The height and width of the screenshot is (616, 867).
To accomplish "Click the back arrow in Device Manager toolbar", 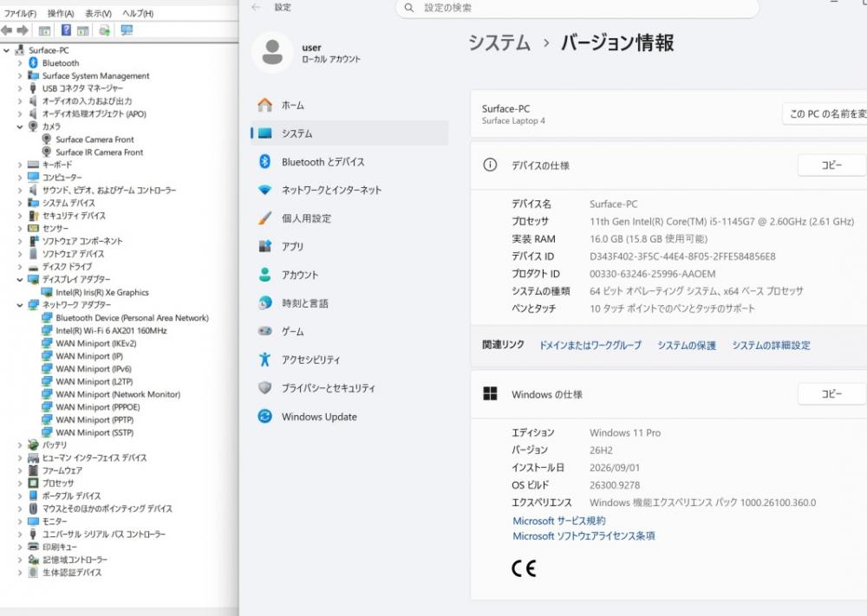I will pos(7,30).
